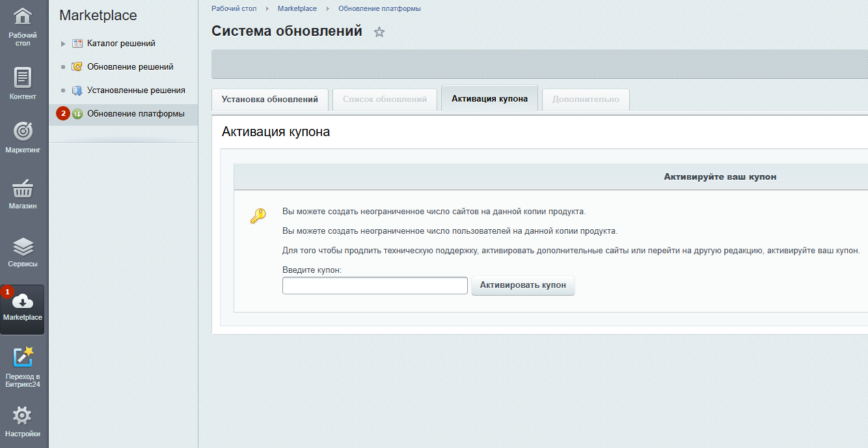
Task: Select the Marketplace cloud download icon
Action: click(x=23, y=301)
